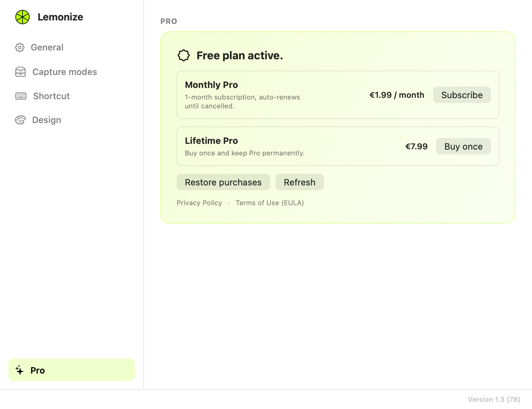Open Terms of Use (EULA) link
The width and height of the screenshot is (532, 409).
[270, 203]
